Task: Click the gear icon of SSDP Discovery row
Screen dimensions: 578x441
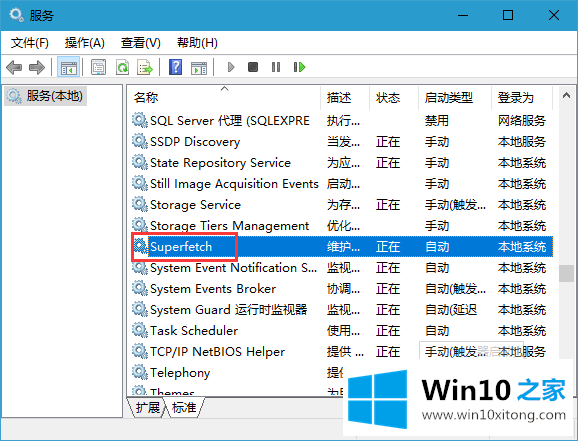Action: point(140,141)
